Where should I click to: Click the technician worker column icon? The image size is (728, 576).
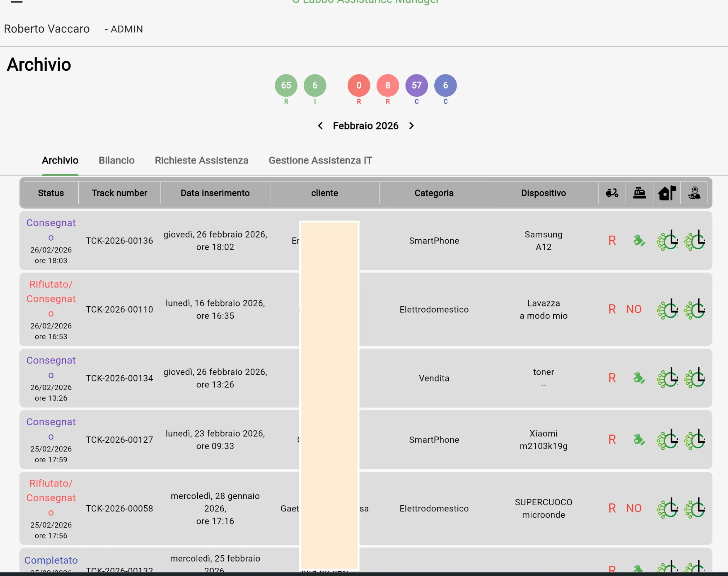(694, 193)
